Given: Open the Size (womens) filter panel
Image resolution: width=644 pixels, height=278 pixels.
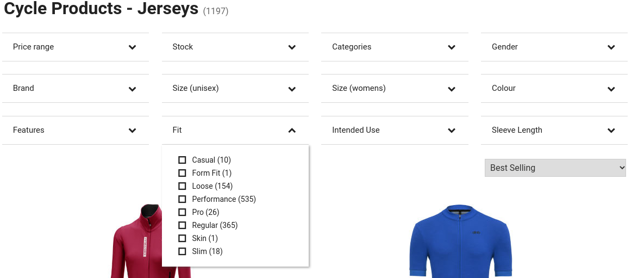Looking at the screenshot, I should (394, 88).
